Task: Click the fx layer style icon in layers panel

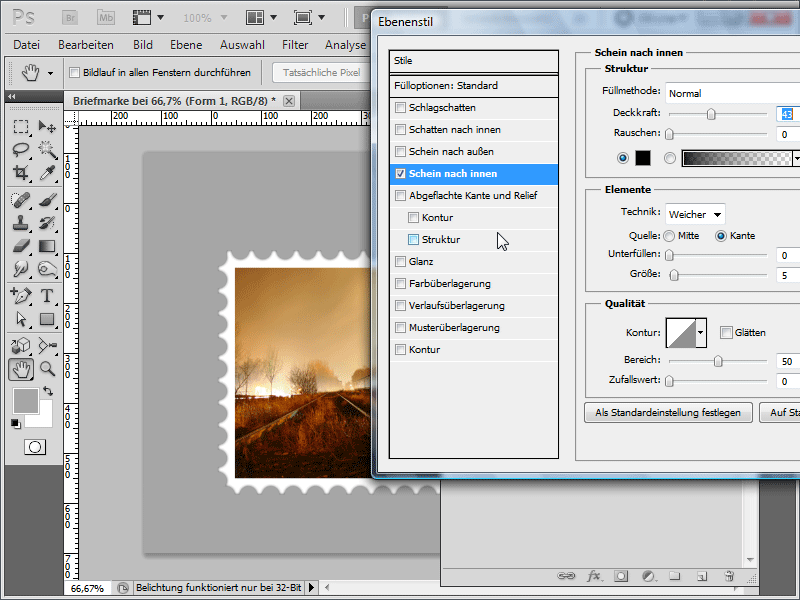Action: point(593,577)
